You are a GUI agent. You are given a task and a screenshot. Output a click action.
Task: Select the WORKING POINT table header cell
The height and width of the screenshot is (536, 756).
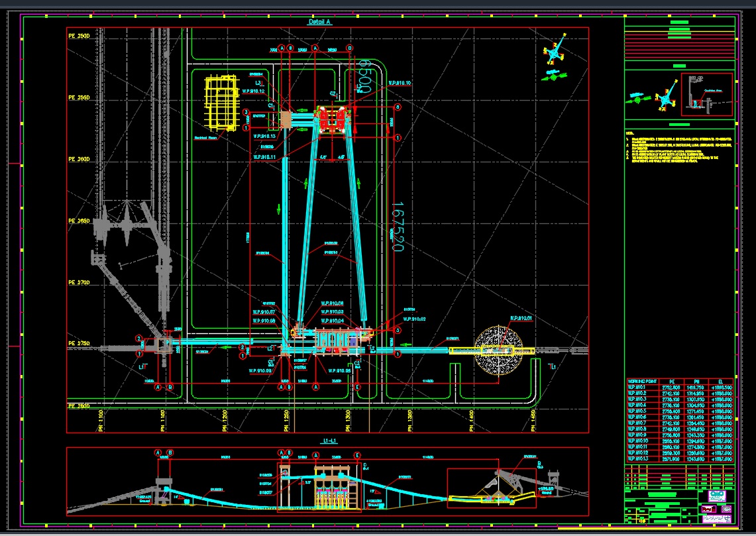pos(642,381)
